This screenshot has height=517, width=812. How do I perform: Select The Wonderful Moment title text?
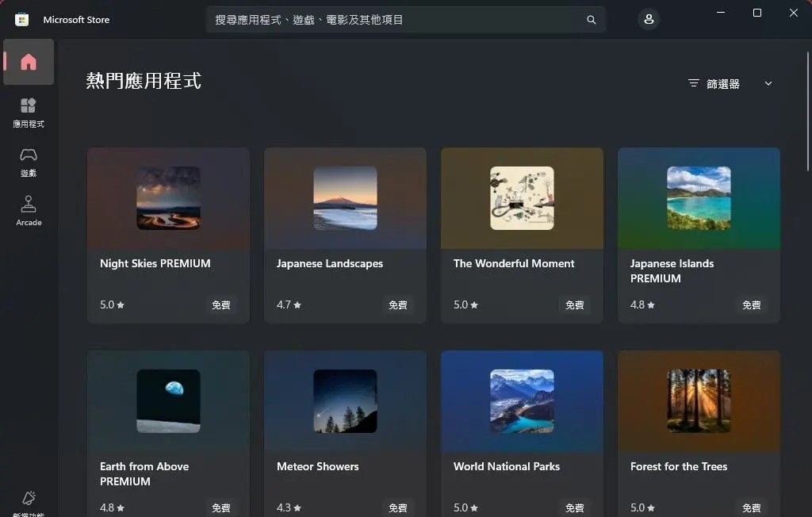[514, 263]
